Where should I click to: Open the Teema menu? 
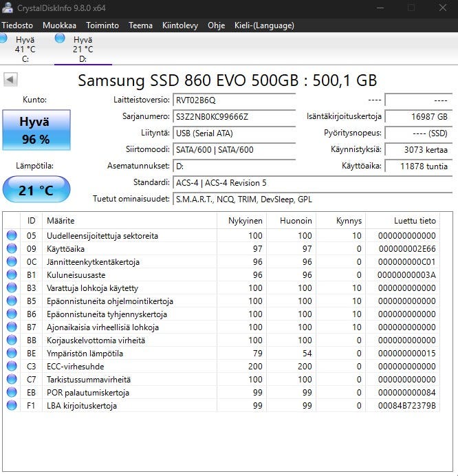140,25
